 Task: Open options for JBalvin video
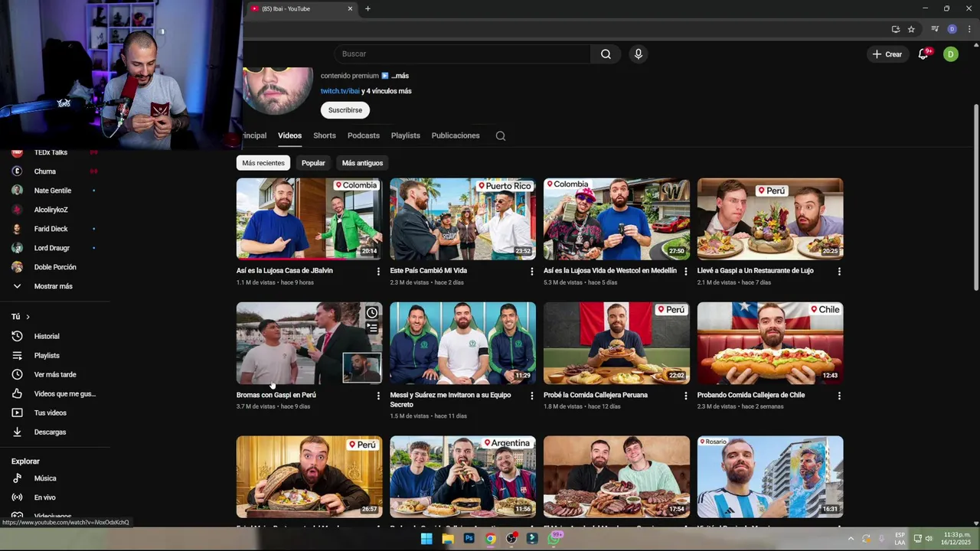(x=378, y=271)
